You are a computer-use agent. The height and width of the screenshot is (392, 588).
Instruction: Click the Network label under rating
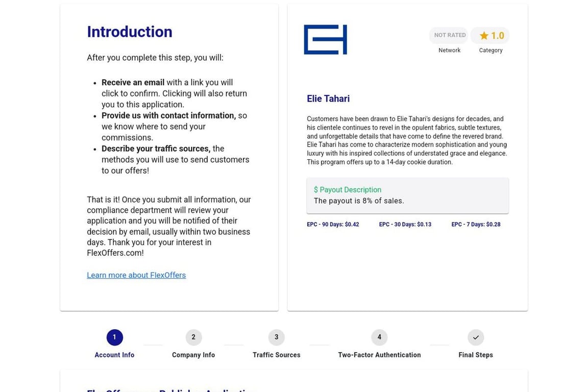pyautogui.click(x=449, y=50)
